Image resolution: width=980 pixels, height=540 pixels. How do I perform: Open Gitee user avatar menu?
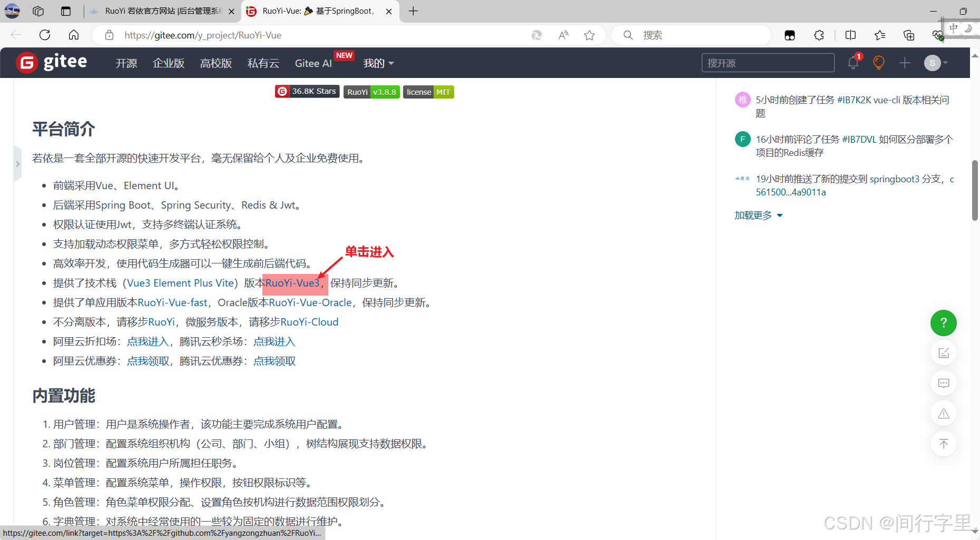(935, 63)
